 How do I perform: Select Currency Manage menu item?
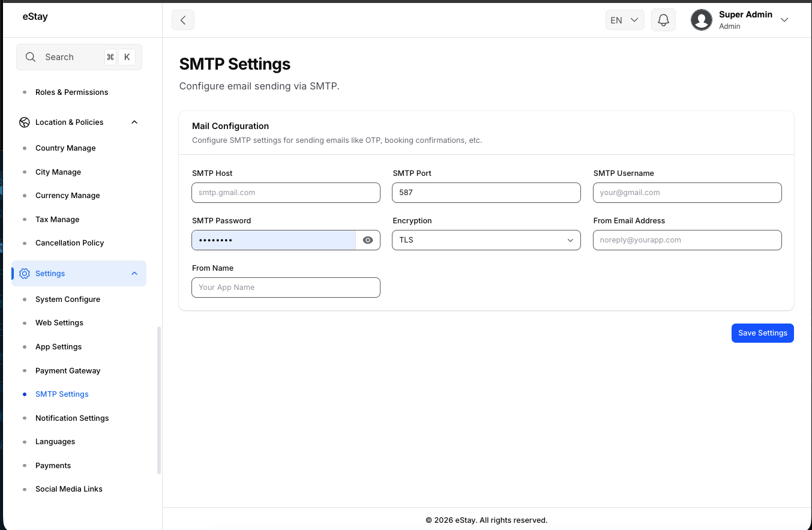[x=68, y=196]
